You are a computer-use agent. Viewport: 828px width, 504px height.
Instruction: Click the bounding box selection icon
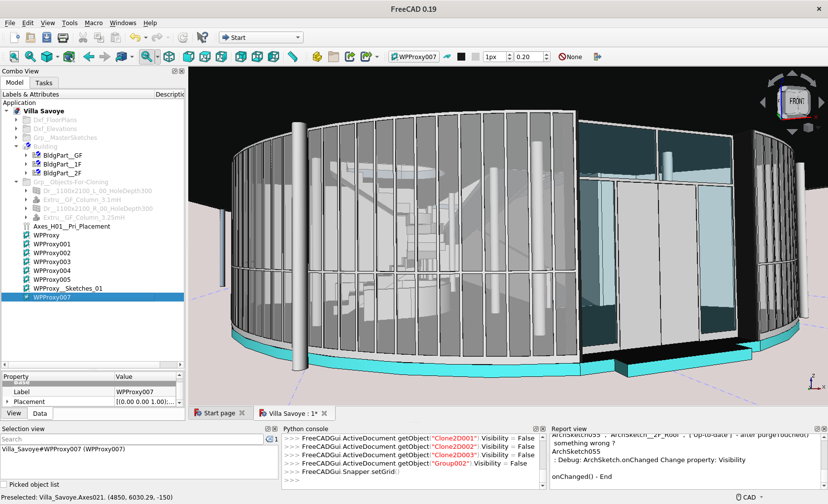(69, 57)
